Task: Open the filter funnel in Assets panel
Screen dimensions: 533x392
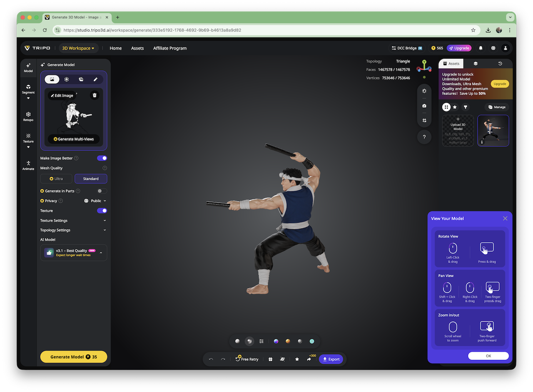Action: click(x=466, y=107)
